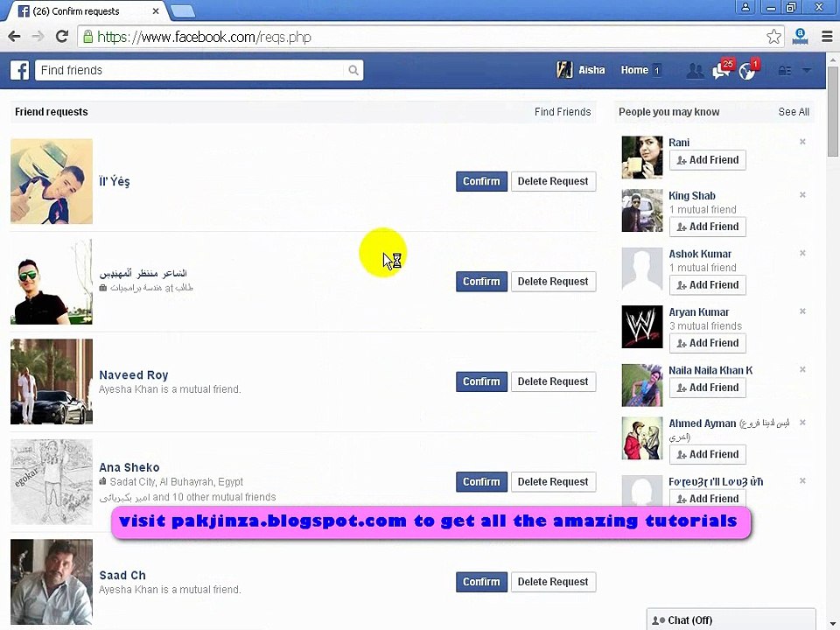Open King Shab's profile name link

(691, 195)
